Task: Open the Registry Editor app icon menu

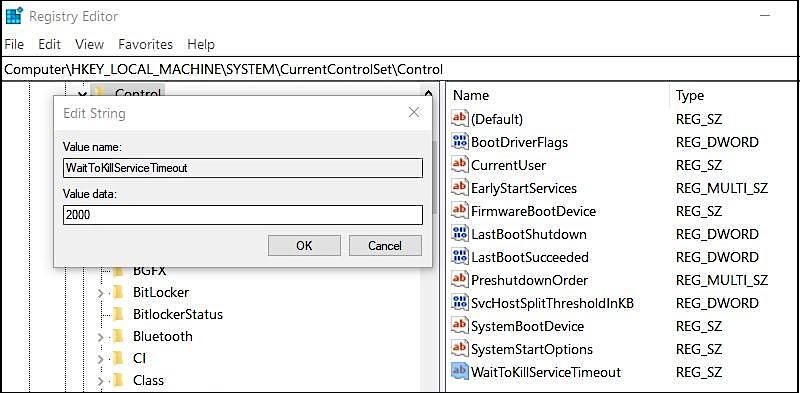Action: point(14,16)
